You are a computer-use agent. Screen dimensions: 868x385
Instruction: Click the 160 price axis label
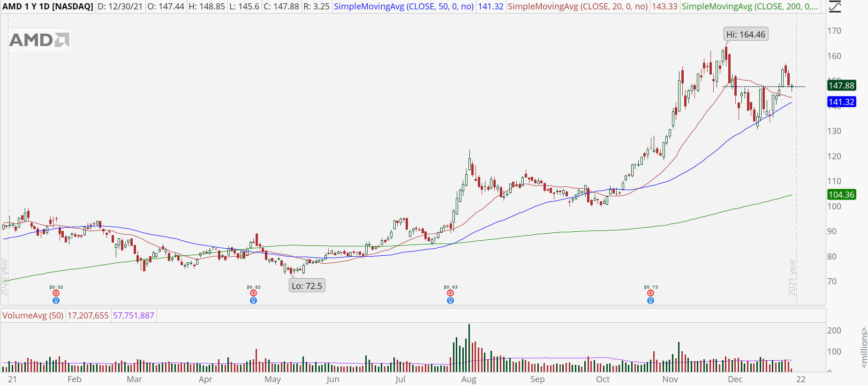(x=834, y=56)
